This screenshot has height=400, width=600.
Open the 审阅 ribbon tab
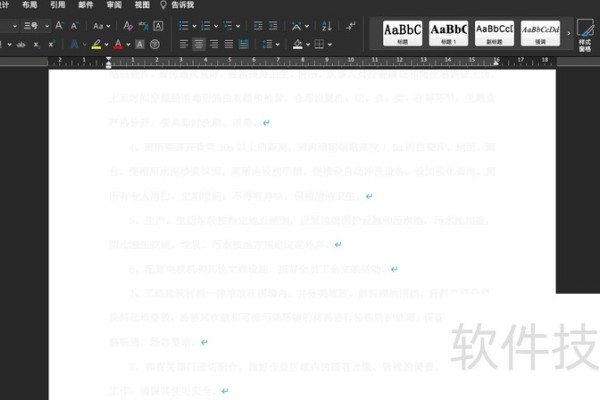tap(114, 5)
